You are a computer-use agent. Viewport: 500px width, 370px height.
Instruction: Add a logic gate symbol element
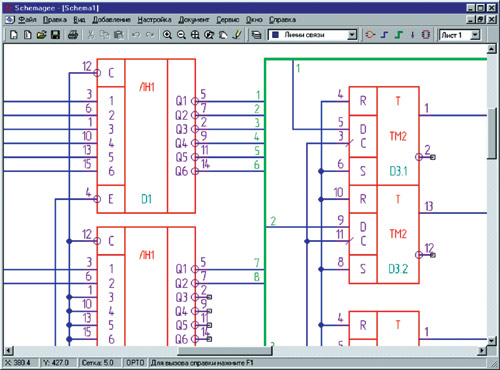point(370,35)
